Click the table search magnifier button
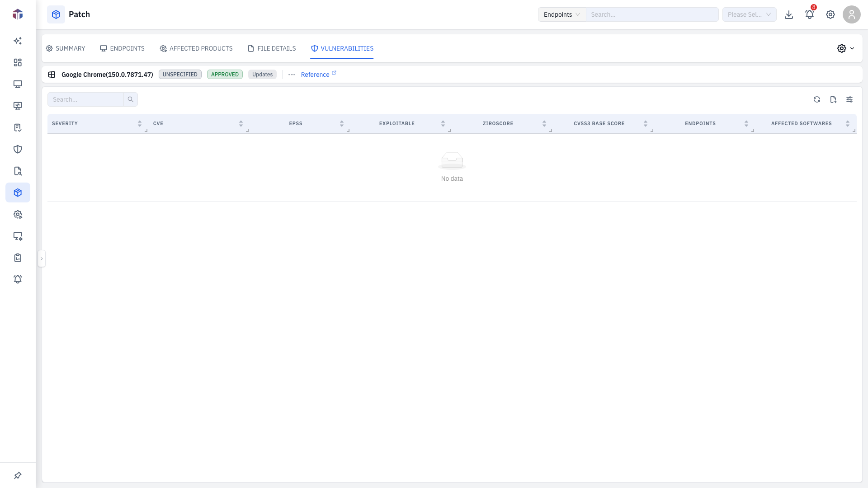 point(131,99)
